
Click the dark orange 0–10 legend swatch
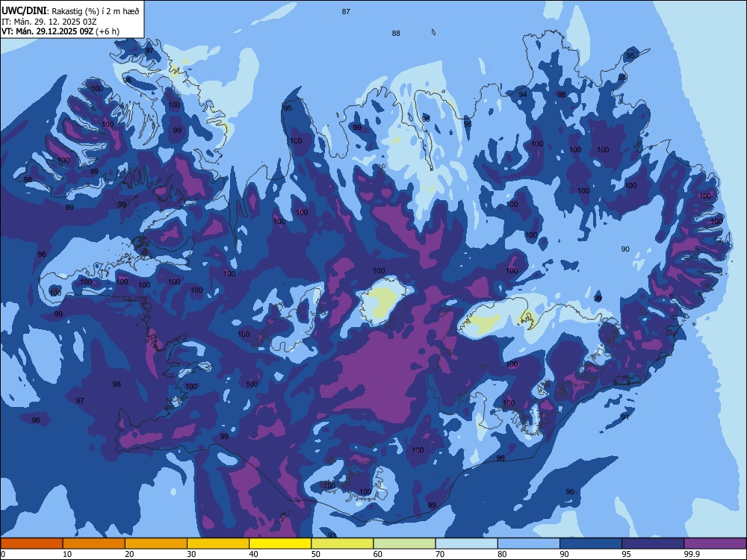coord(31,544)
